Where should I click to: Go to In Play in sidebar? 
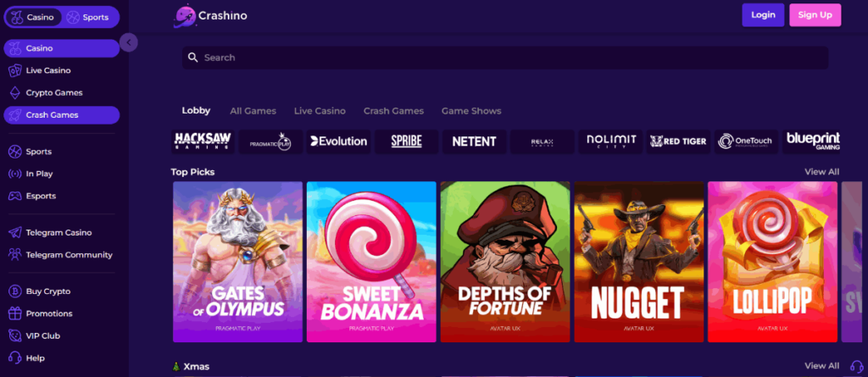(x=61, y=174)
